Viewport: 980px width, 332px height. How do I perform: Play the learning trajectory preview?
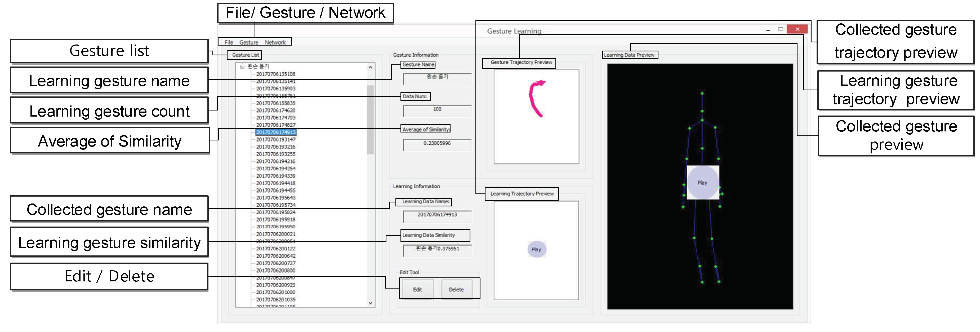point(536,249)
